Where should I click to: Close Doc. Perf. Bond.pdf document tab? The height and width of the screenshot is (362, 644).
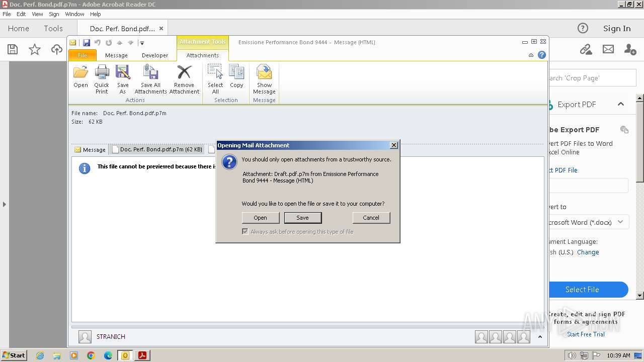coord(161,29)
